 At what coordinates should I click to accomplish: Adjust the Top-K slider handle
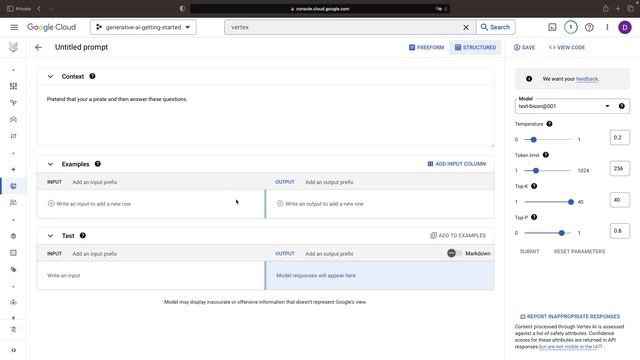point(571,202)
